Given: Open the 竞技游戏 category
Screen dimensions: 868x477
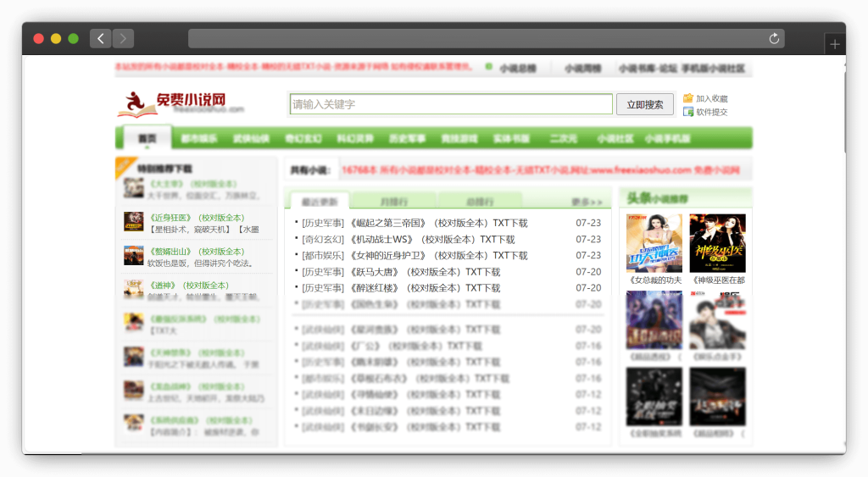Looking at the screenshot, I should [x=459, y=138].
